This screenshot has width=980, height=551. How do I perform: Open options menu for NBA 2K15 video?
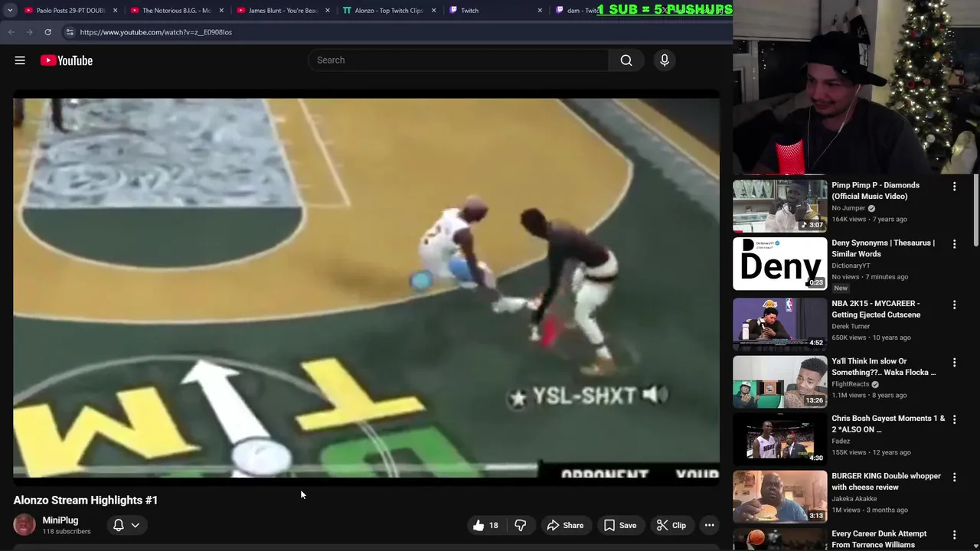coord(954,305)
